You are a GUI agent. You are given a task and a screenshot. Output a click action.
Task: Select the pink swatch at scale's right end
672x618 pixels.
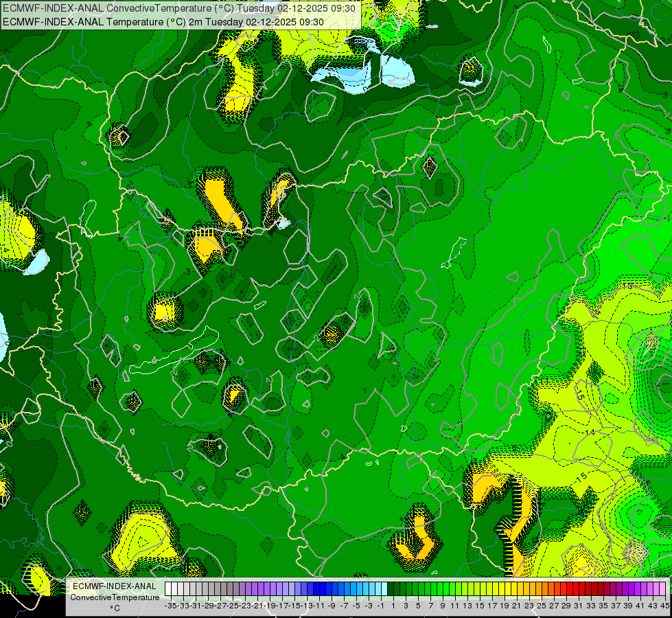tap(662, 589)
